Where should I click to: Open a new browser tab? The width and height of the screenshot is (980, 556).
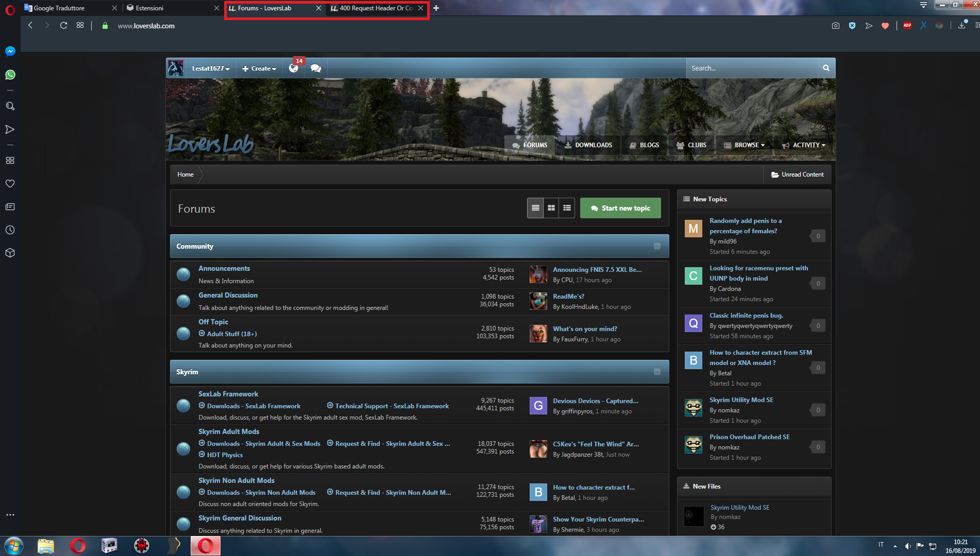click(x=436, y=8)
